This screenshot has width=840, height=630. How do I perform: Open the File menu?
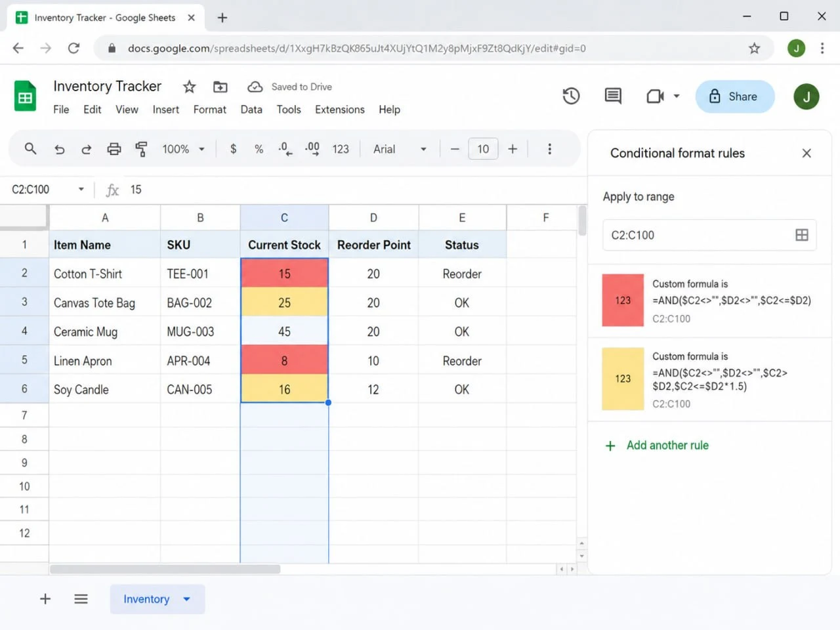[61, 110]
